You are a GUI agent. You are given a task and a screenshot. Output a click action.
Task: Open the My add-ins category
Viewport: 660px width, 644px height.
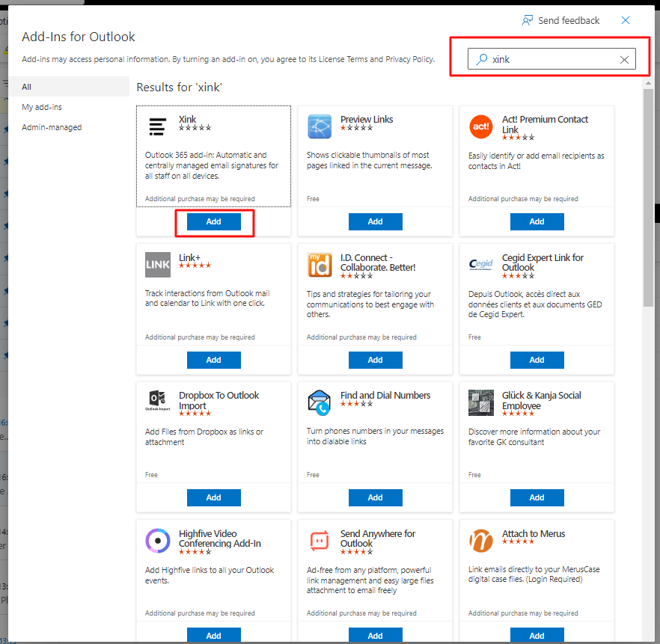click(42, 107)
